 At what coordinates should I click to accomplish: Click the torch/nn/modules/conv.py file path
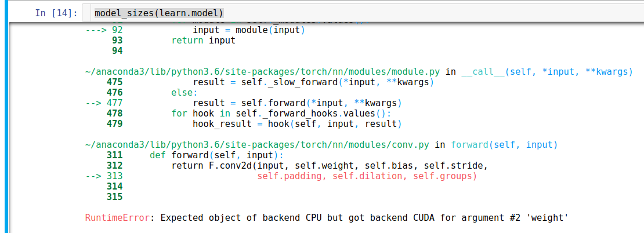click(x=258, y=145)
